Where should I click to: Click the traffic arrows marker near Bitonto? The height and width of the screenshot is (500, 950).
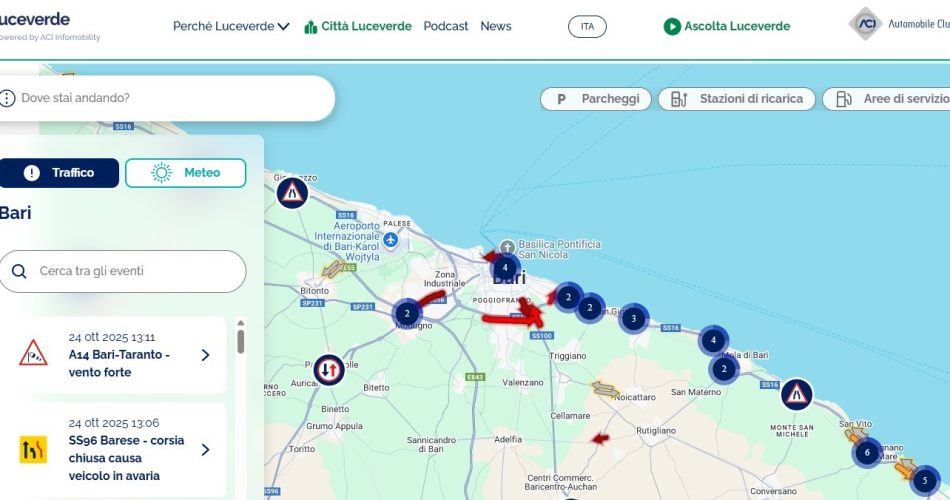333,268
